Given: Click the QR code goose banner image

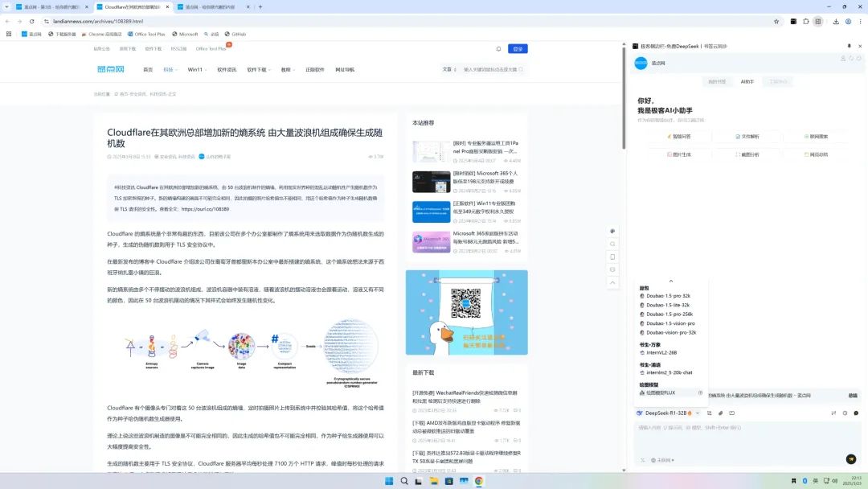Looking at the screenshot, I should 467,312.
